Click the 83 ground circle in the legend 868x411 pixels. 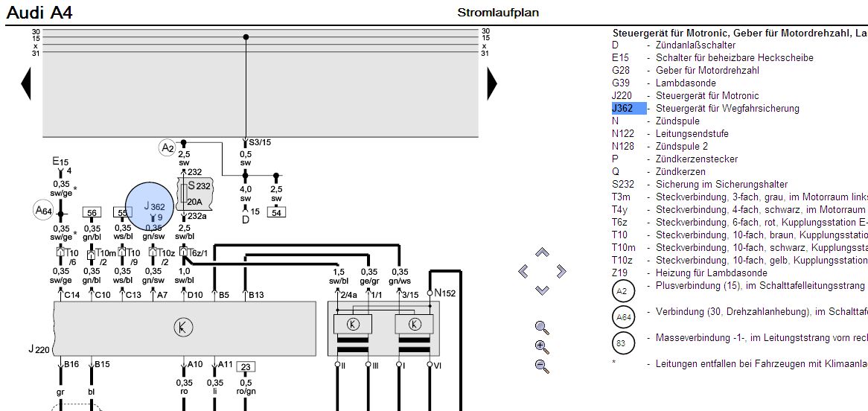(x=622, y=342)
